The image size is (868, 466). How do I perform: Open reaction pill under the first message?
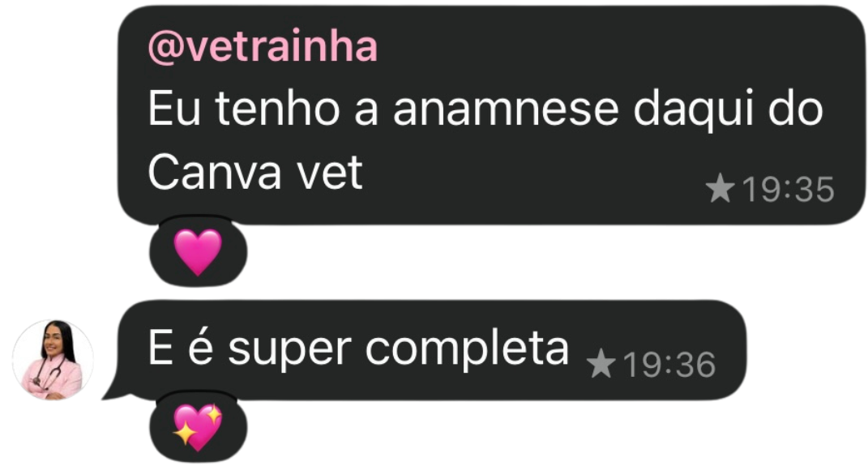(x=199, y=252)
